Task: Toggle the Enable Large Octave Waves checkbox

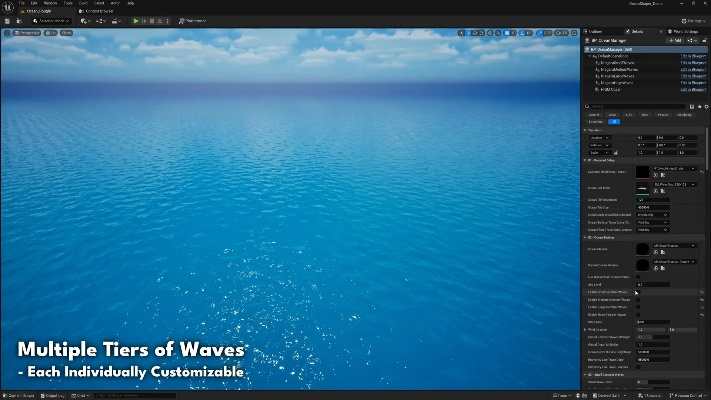Action: (639, 306)
